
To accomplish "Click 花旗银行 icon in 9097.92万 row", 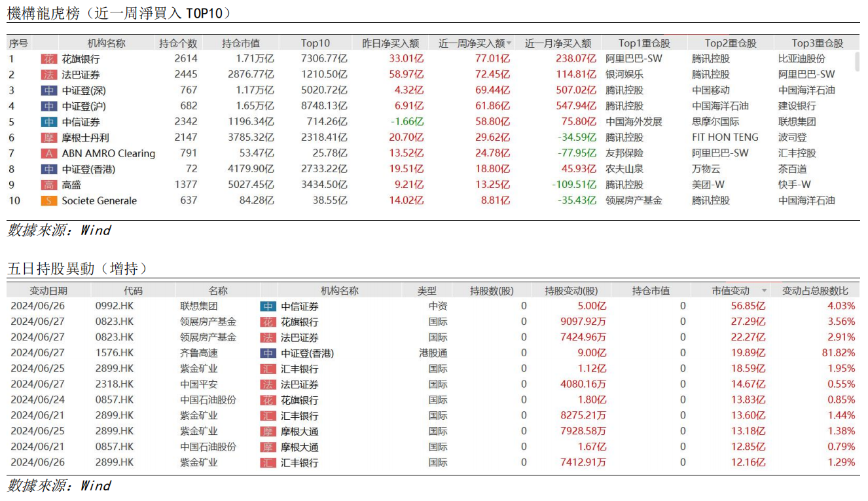I will point(268,322).
